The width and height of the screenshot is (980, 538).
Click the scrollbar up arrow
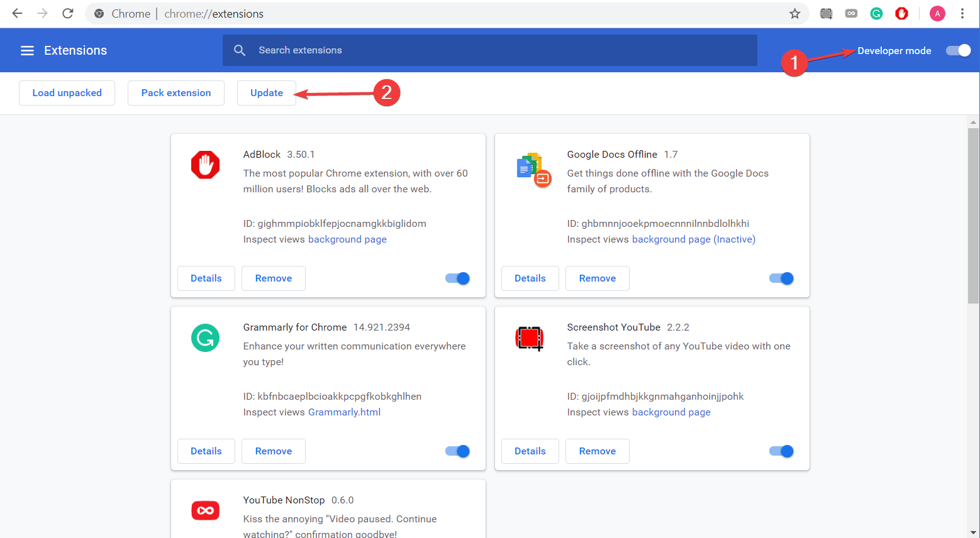973,122
